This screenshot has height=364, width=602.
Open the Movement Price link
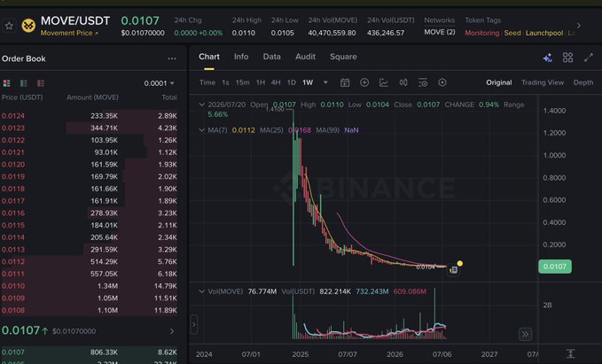(x=69, y=33)
